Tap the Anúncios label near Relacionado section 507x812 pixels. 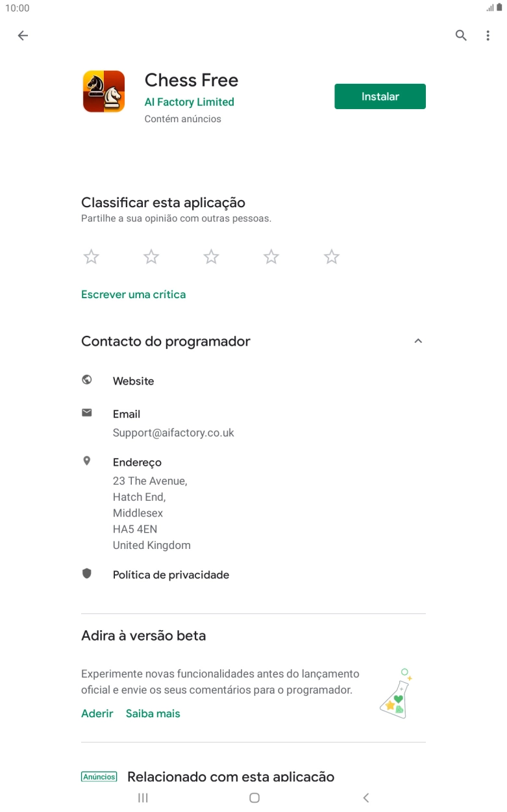pos(99,776)
